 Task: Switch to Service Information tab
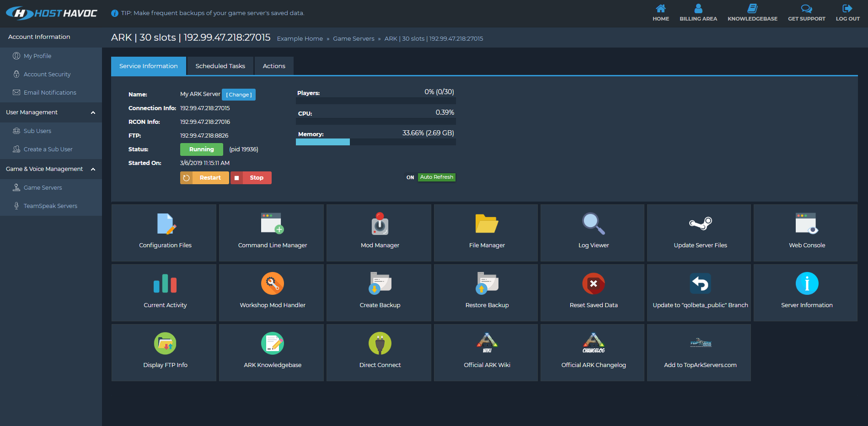tap(149, 66)
